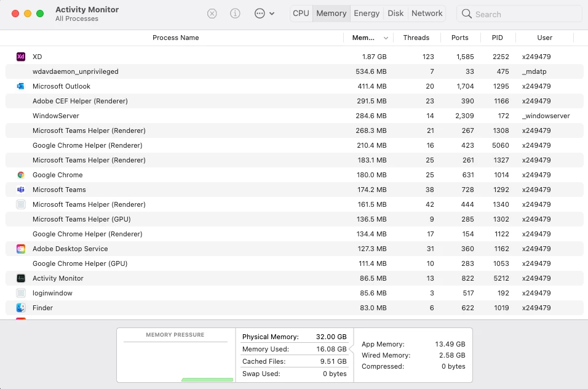Click the Wired Memory 2.58 GB entry
Viewport: 588px width, 389px height.
pos(413,355)
